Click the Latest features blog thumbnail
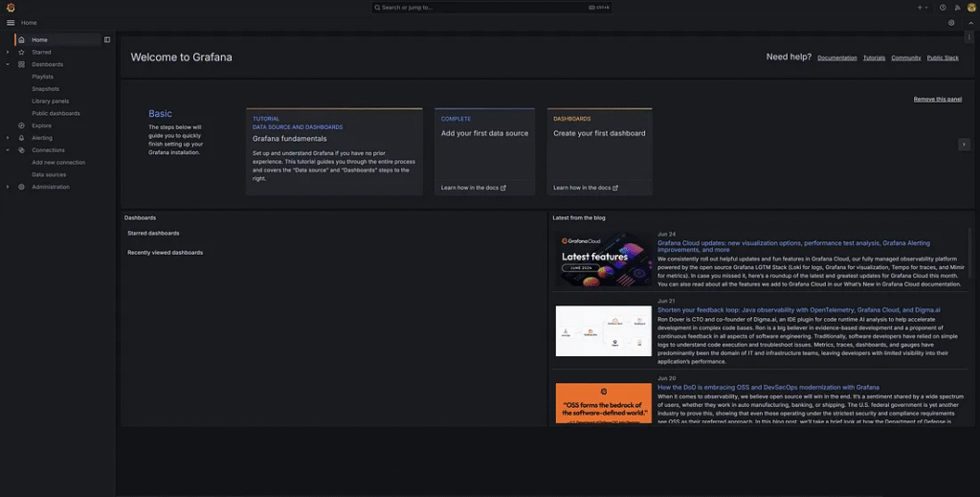The height and width of the screenshot is (497, 980). point(604,259)
